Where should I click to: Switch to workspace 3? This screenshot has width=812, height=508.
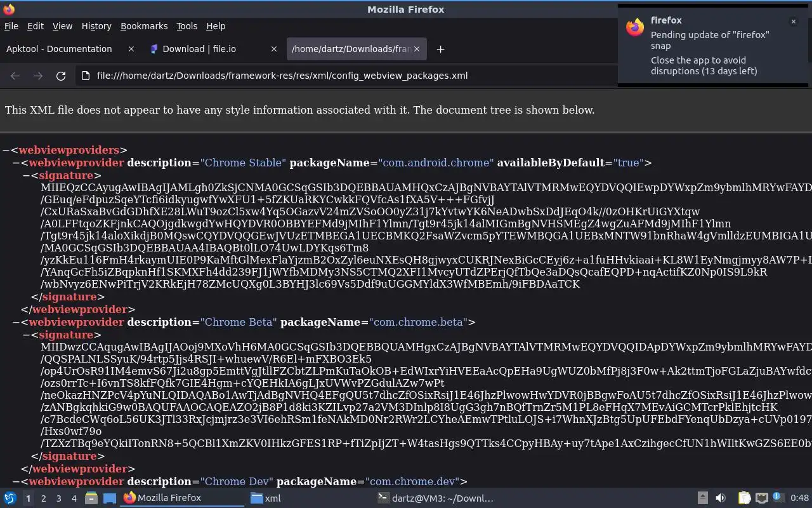58,498
